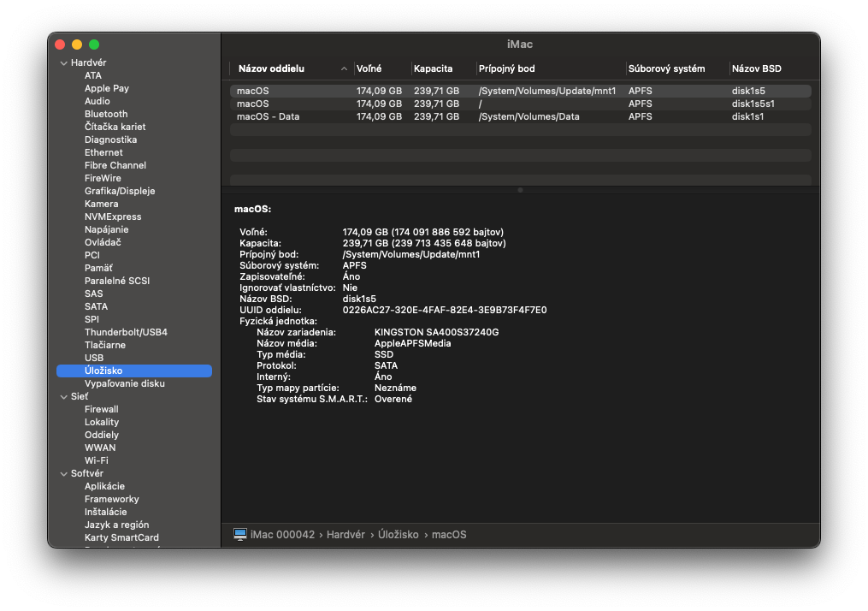Open the USB hardware entry

point(94,358)
